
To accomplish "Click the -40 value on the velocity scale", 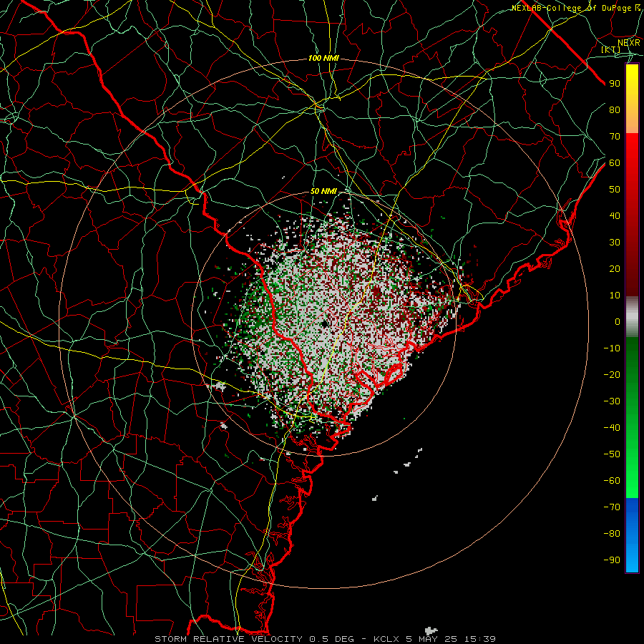I will point(612,428).
